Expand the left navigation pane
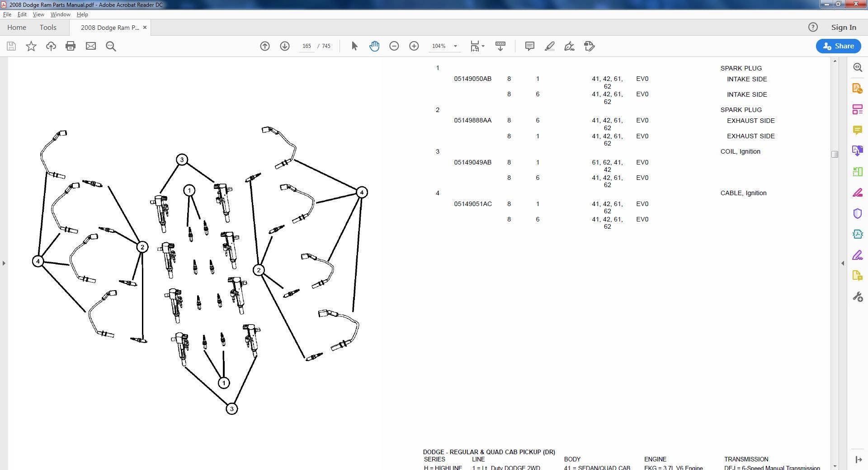The width and height of the screenshot is (868, 470). [x=4, y=263]
